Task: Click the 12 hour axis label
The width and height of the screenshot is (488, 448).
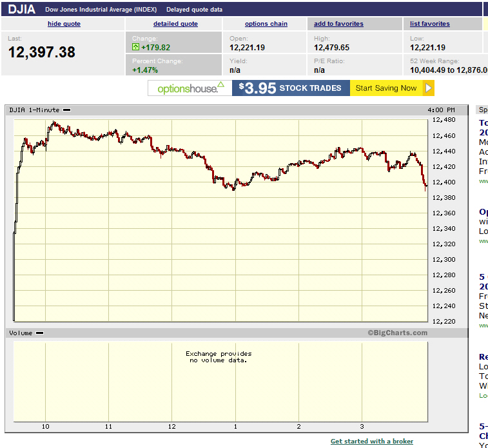Action: pyautogui.click(x=171, y=427)
